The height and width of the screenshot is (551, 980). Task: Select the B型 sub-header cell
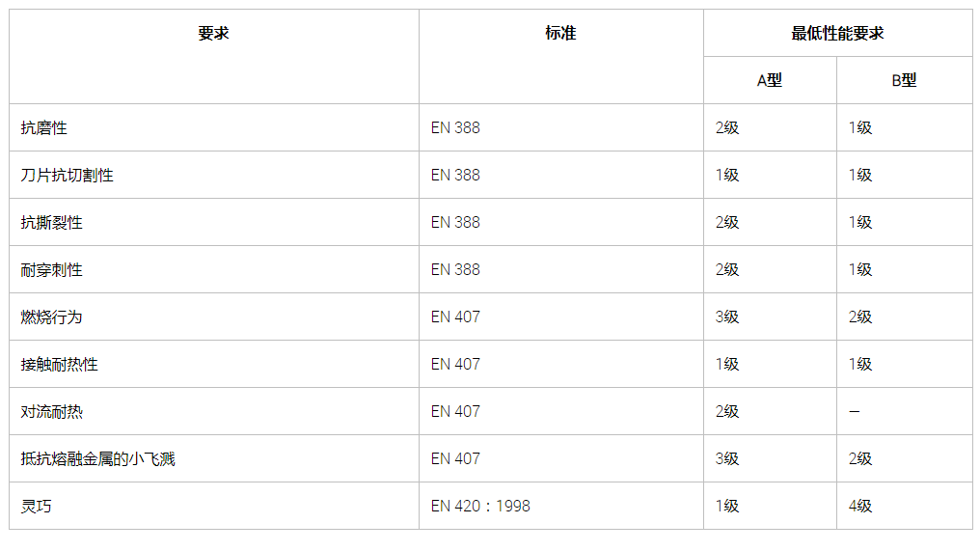pos(904,81)
